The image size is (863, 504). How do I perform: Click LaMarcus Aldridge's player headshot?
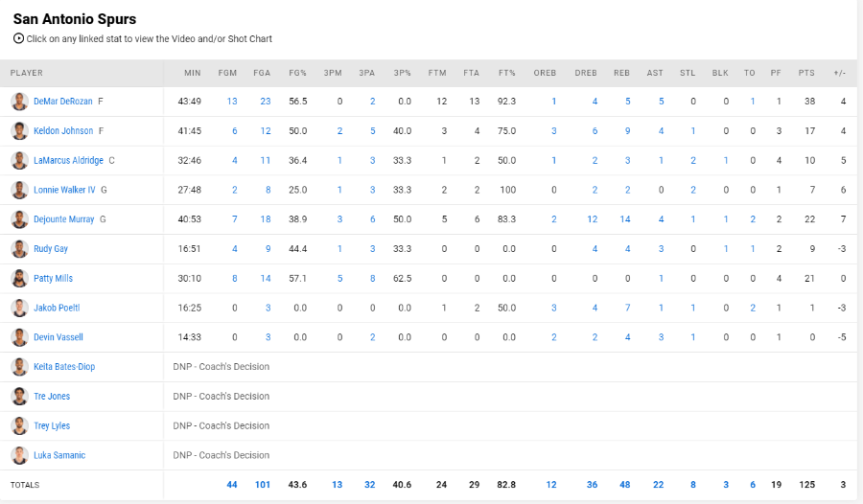click(20, 160)
